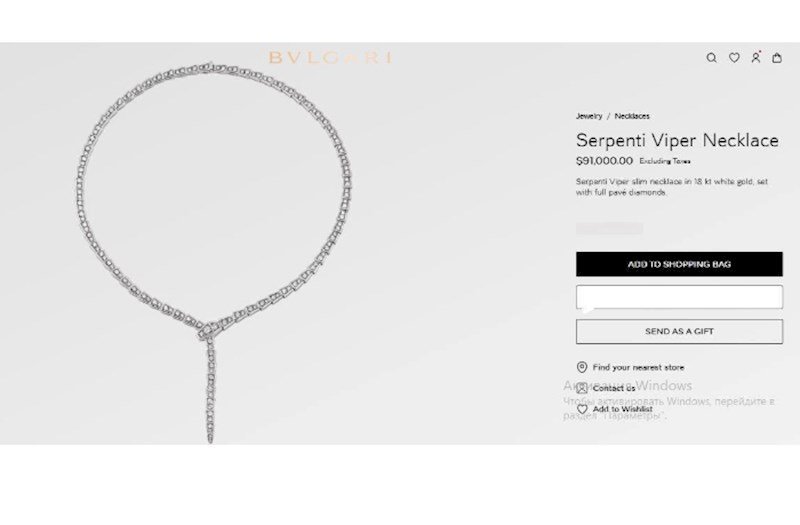The height and width of the screenshot is (525, 800).
Task: Click gray placeholder bar above add button
Action: point(609,229)
